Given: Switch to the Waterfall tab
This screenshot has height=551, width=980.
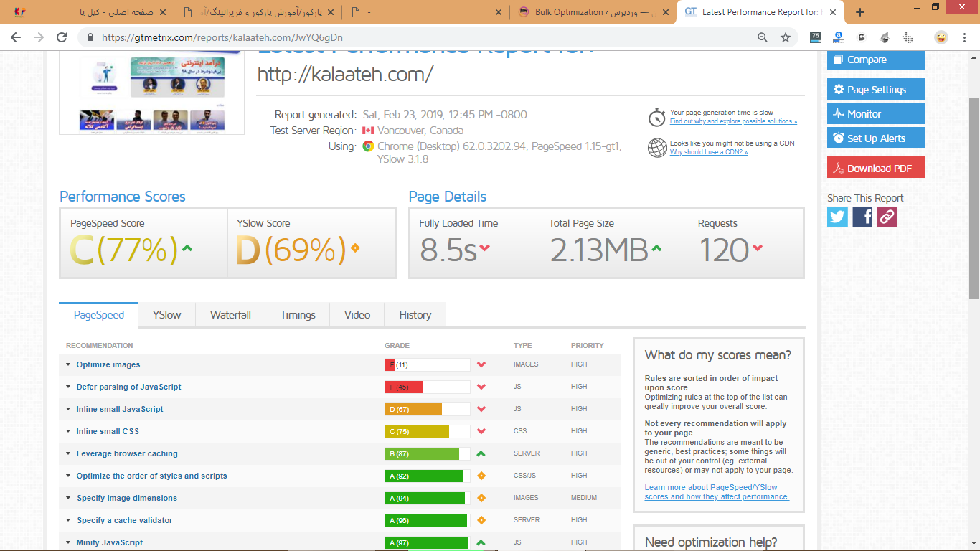Looking at the screenshot, I should point(230,314).
